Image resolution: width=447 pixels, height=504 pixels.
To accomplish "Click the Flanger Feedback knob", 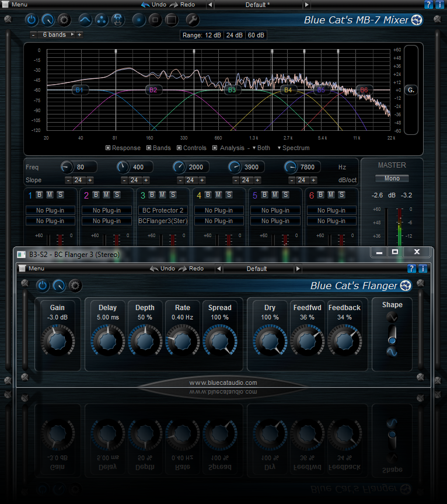I will pos(344,340).
